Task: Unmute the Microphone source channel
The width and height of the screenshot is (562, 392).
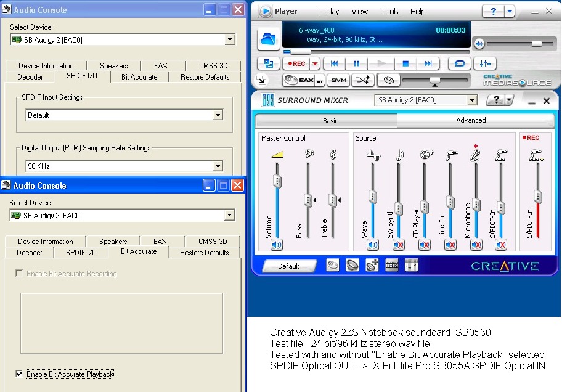Action: (x=476, y=245)
